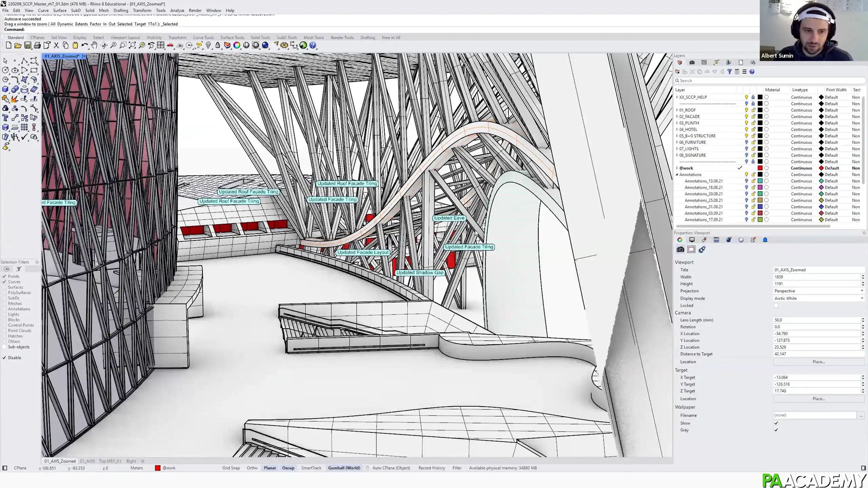868x488 pixels.
Task: Switch to the Top MEP_01 viewport tab
Action: click(110, 461)
